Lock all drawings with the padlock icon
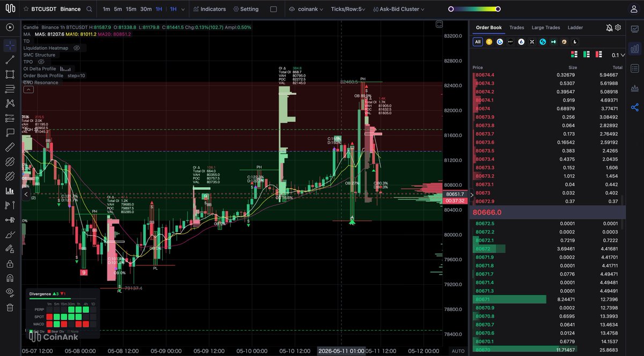Image resolution: width=644 pixels, height=356 pixels. pyautogui.click(x=10, y=264)
